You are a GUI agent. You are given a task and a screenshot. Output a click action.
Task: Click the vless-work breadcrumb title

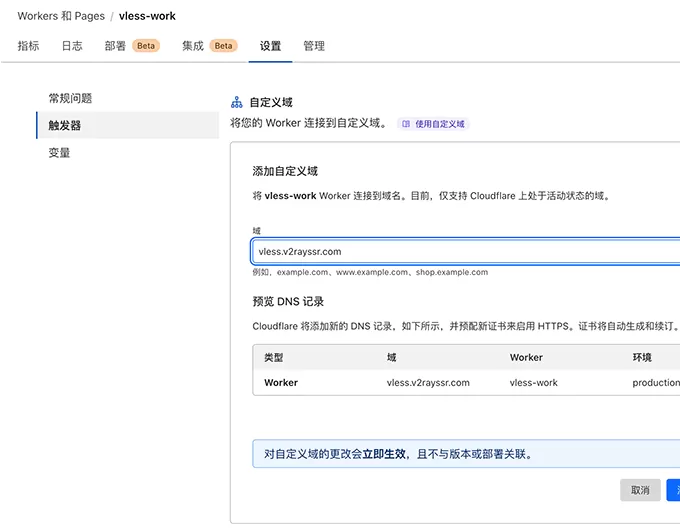pos(147,16)
